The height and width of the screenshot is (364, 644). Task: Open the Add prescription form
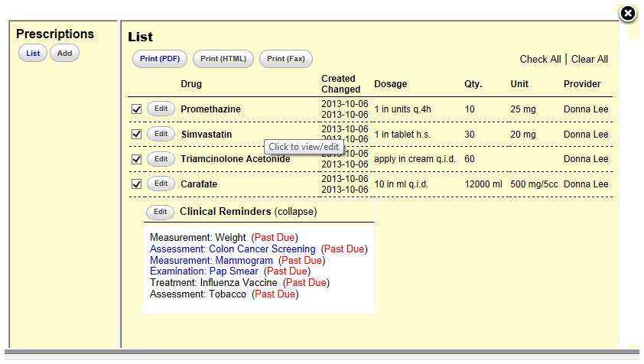click(x=65, y=54)
